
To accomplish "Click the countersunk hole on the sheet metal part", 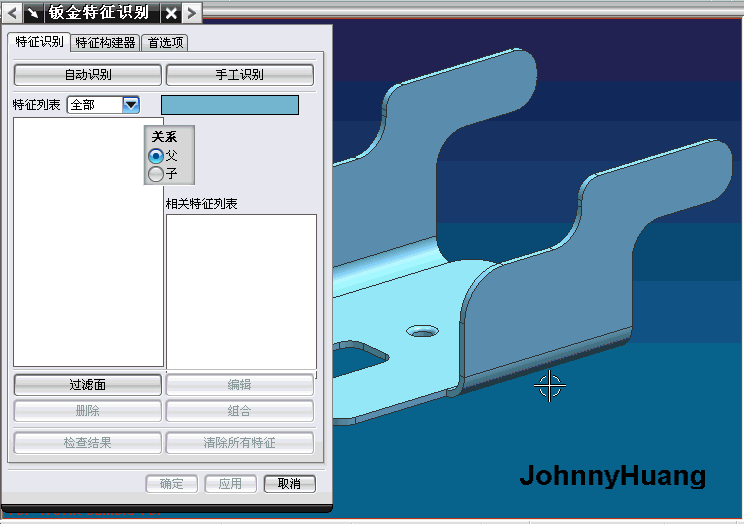I will pyautogui.click(x=422, y=331).
